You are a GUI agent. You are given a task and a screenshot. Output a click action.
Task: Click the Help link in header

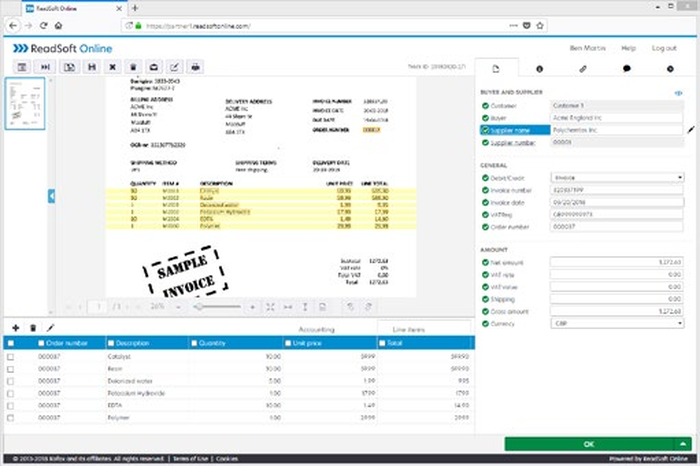[628, 48]
